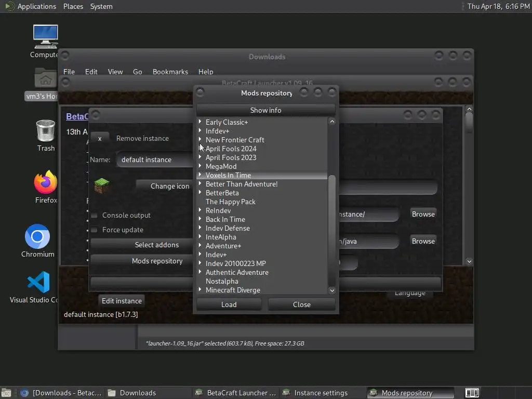
Task: Expand the New Frontier Craft entry
Action: (200, 139)
